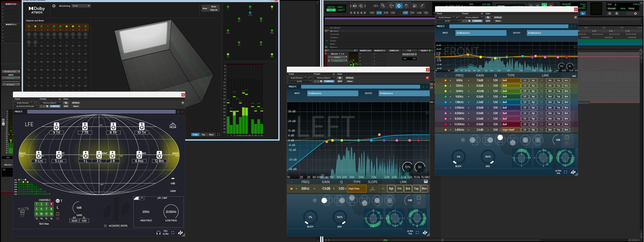Adjust BUOY knob in LEFT EQ
644x242 pixels.
[x=310, y=217]
